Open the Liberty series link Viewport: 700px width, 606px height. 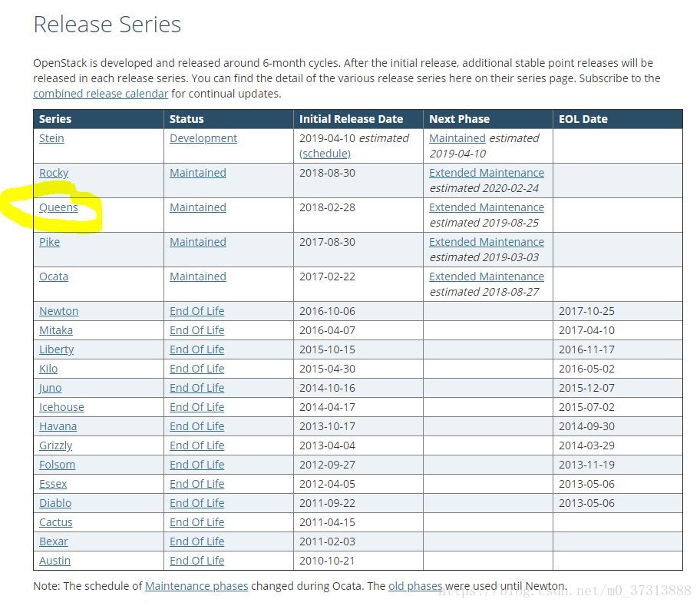pyautogui.click(x=56, y=349)
